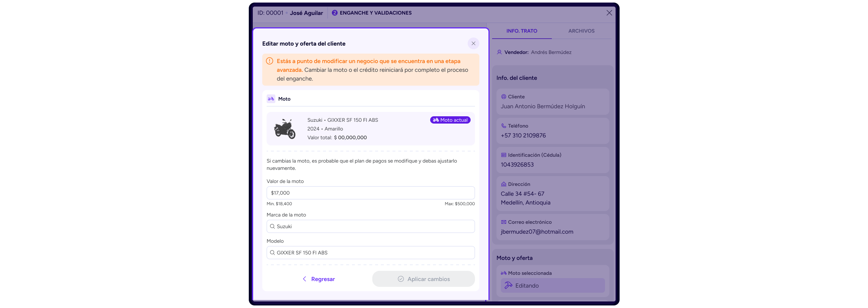Viewport: 868px width, 308px height.
Task: Click Info. del cliente heading
Action: tap(517, 78)
